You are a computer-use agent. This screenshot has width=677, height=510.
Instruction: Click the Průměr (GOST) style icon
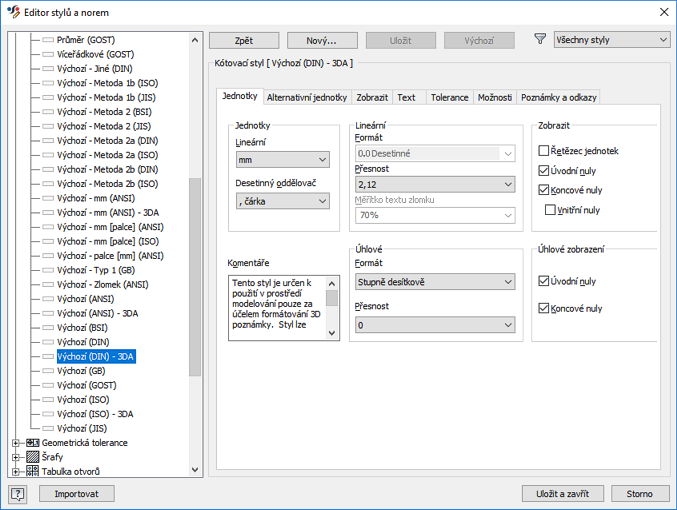pyautogui.click(x=48, y=40)
